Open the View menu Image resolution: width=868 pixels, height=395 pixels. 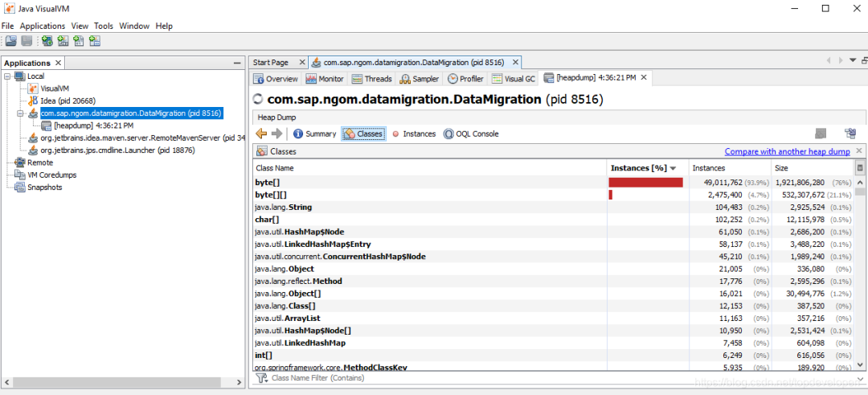pos(80,26)
